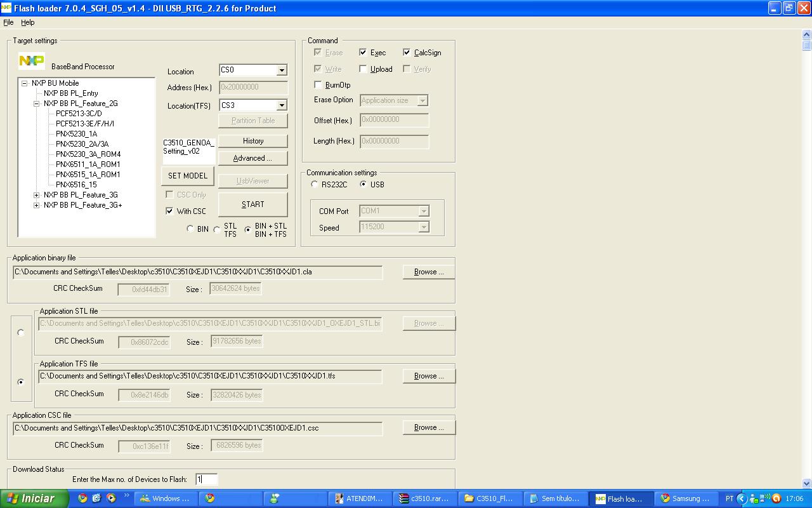Switch to the Sem titulo taskbar item
Screen dimensions: 812x508
(554, 498)
